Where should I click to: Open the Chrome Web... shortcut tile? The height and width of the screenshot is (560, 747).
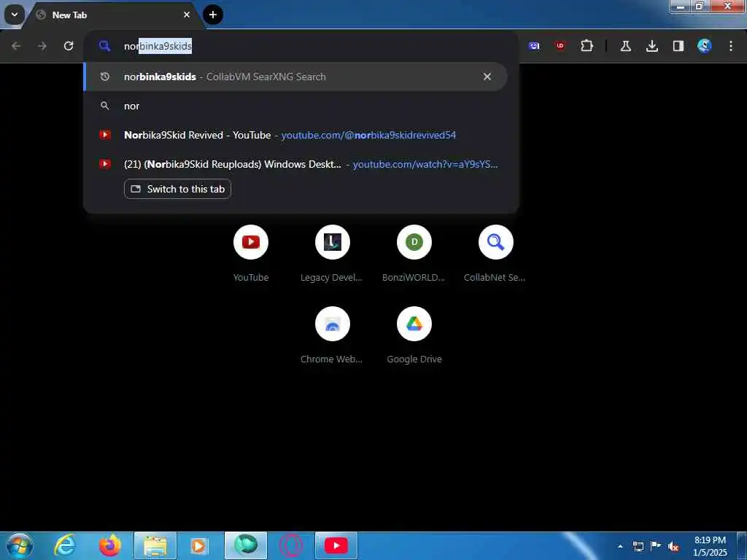tap(332, 335)
